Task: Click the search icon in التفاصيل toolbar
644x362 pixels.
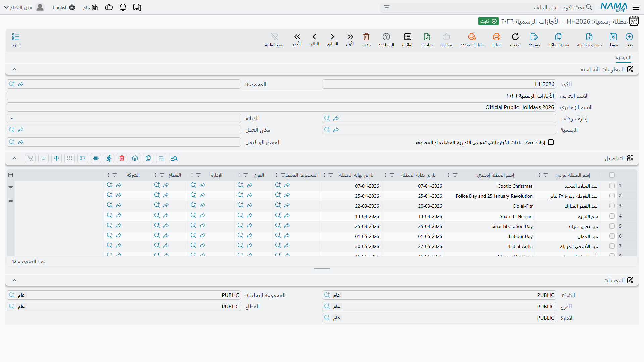Action: click(x=174, y=158)
